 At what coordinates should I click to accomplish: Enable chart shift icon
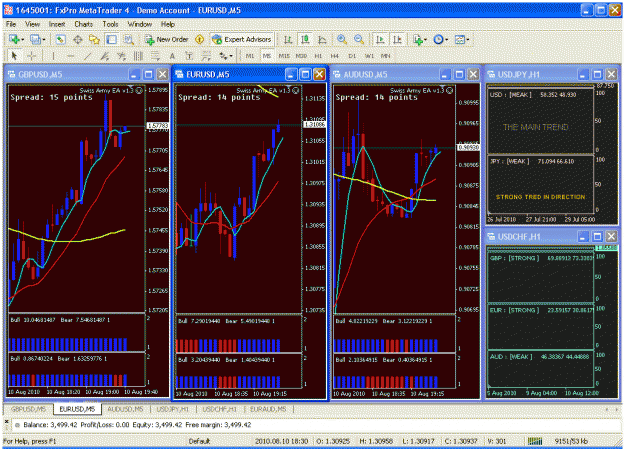coord(397,39)
